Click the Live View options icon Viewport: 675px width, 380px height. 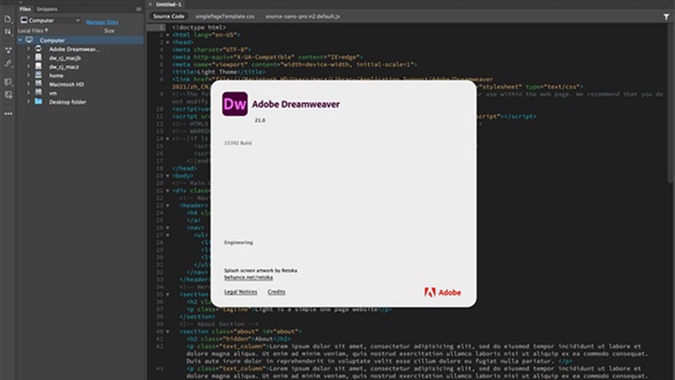coord(8,50)
